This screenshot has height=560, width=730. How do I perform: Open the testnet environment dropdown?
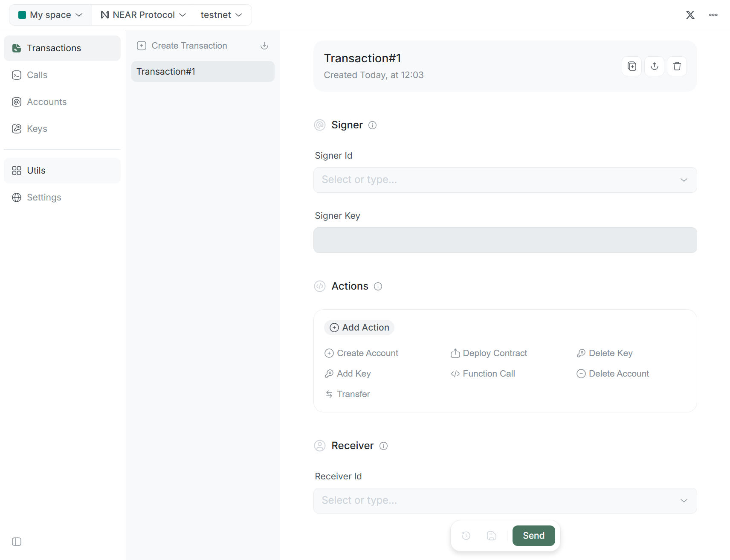coord(221,15)
